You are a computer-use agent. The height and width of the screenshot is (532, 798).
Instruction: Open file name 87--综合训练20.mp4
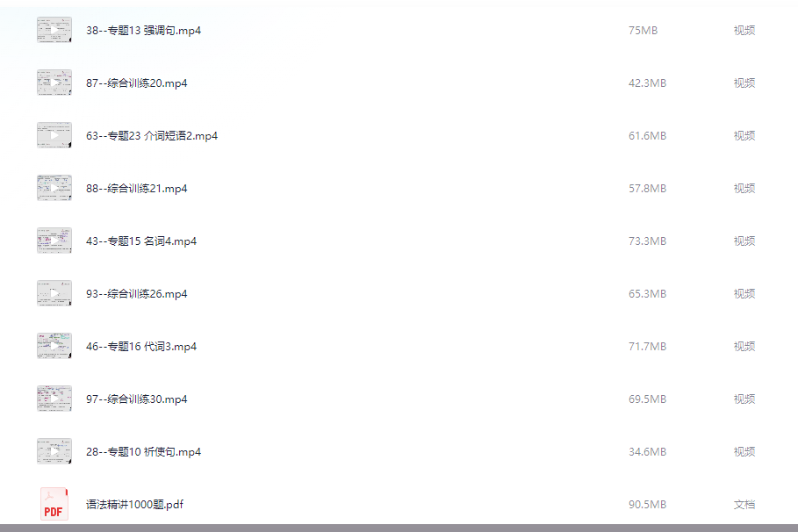136,83
